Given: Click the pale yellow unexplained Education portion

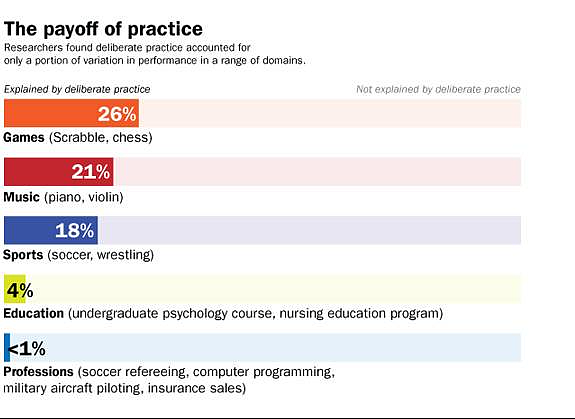Looking at the screenshot, I should click(273, 289).
